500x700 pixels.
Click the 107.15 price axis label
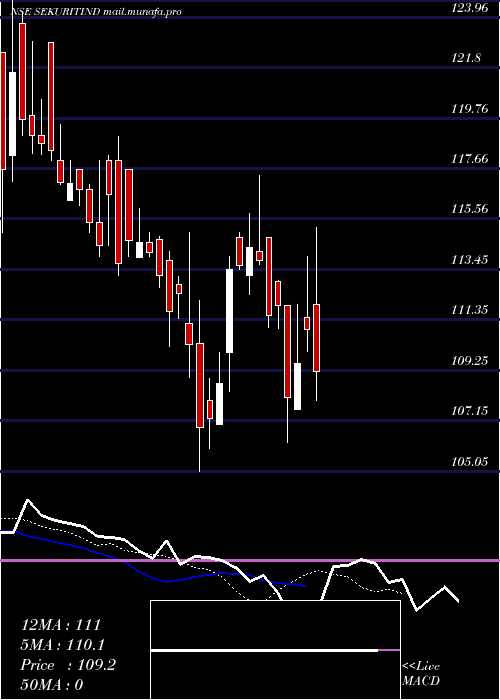point(470,410)
